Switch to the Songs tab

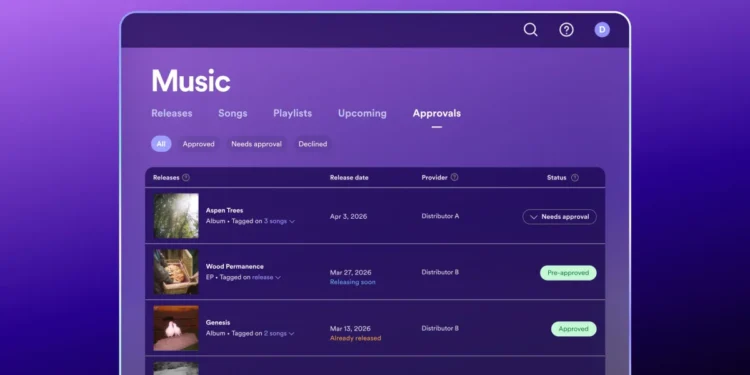point(232,113)
